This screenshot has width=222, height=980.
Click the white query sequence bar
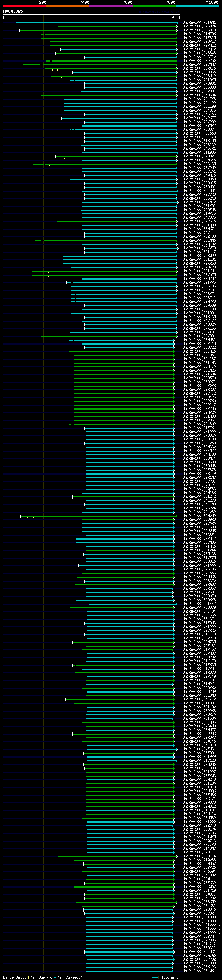click(x=92, y=14)
